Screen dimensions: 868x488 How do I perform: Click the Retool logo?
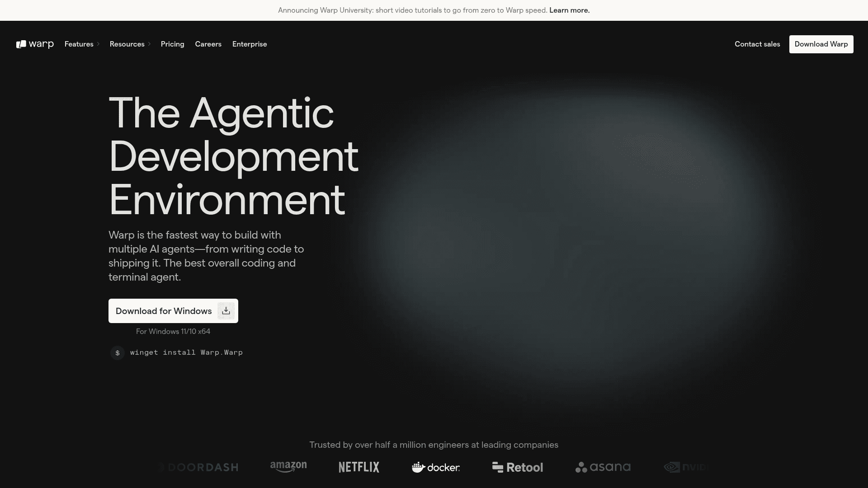(518, 467)
